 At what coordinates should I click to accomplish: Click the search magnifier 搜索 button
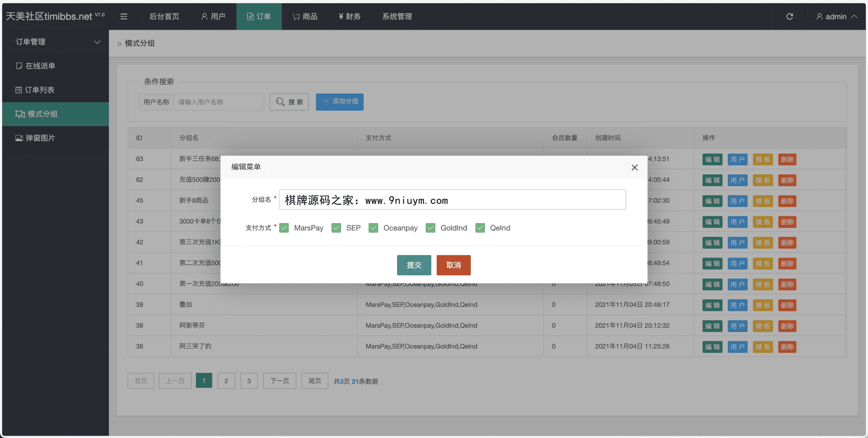(289, 102)
